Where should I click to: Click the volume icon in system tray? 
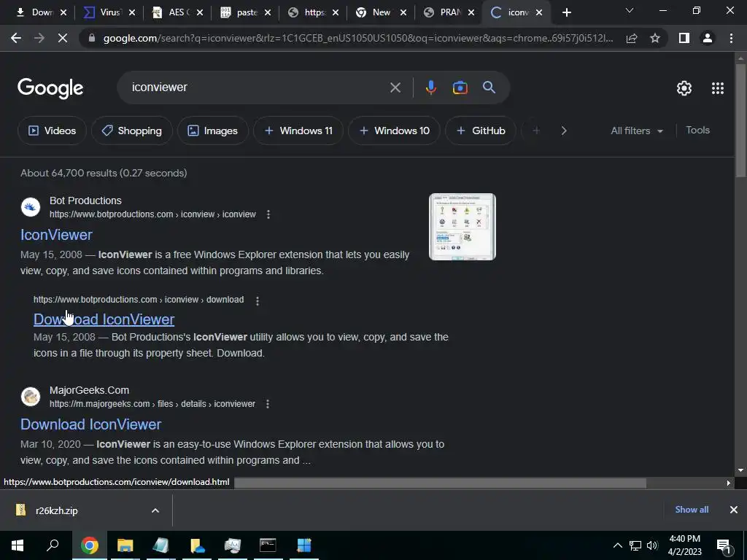pyautogui.click(x=652, y=545)
